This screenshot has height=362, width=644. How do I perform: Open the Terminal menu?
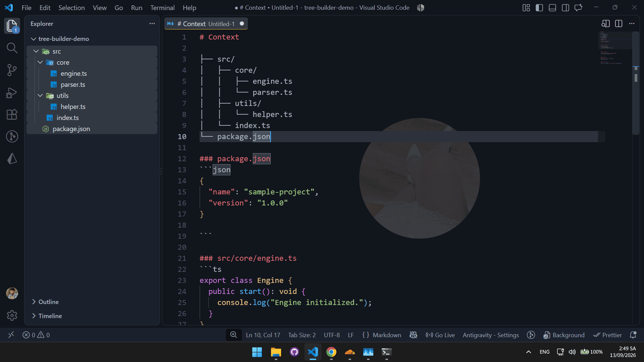tap(162, 7)
